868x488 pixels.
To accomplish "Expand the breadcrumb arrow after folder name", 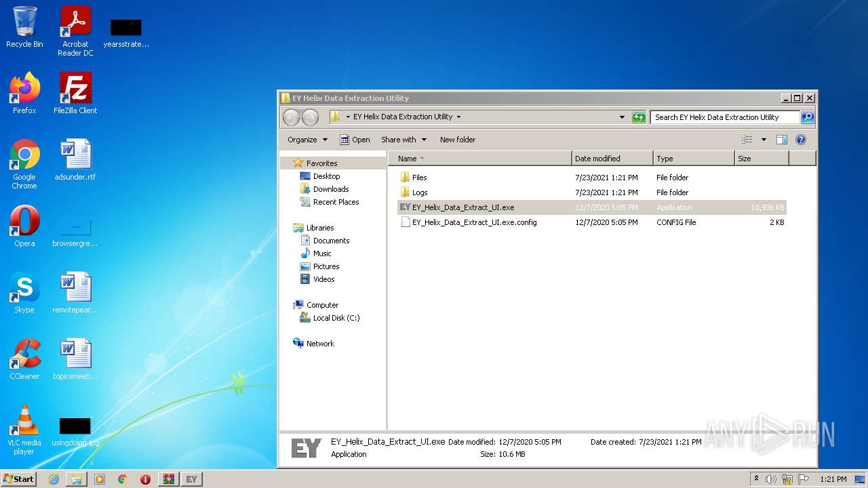I will tap(458, 117).
